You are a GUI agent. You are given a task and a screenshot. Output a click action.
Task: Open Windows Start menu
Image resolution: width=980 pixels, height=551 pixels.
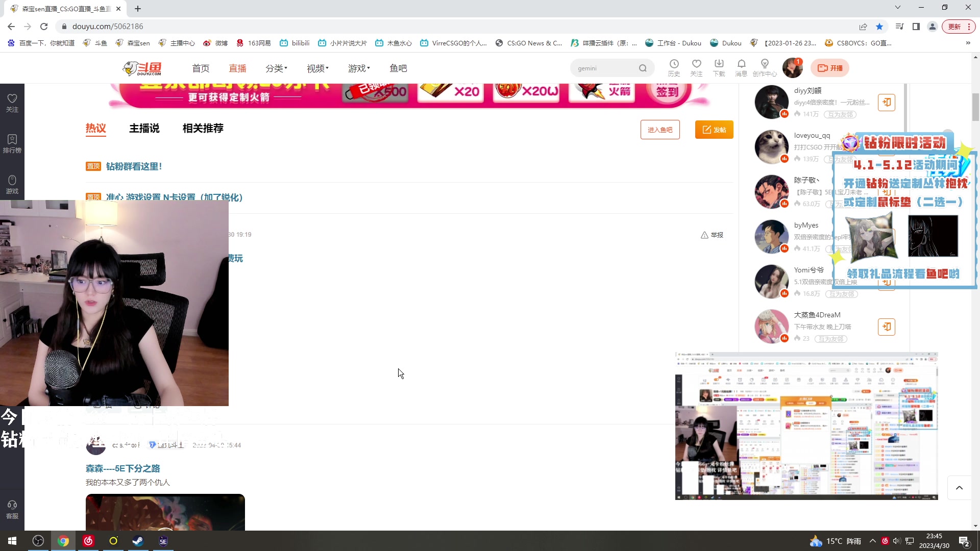12,541
